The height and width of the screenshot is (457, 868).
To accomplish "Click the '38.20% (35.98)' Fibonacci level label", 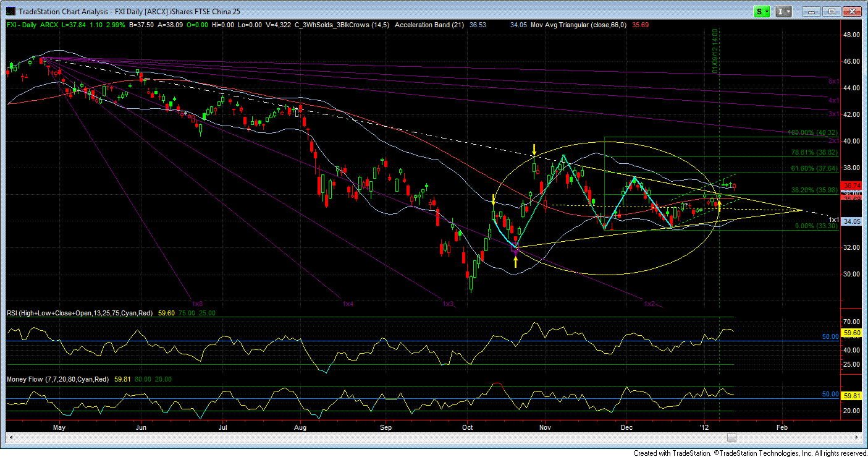I will coord(815,190).
